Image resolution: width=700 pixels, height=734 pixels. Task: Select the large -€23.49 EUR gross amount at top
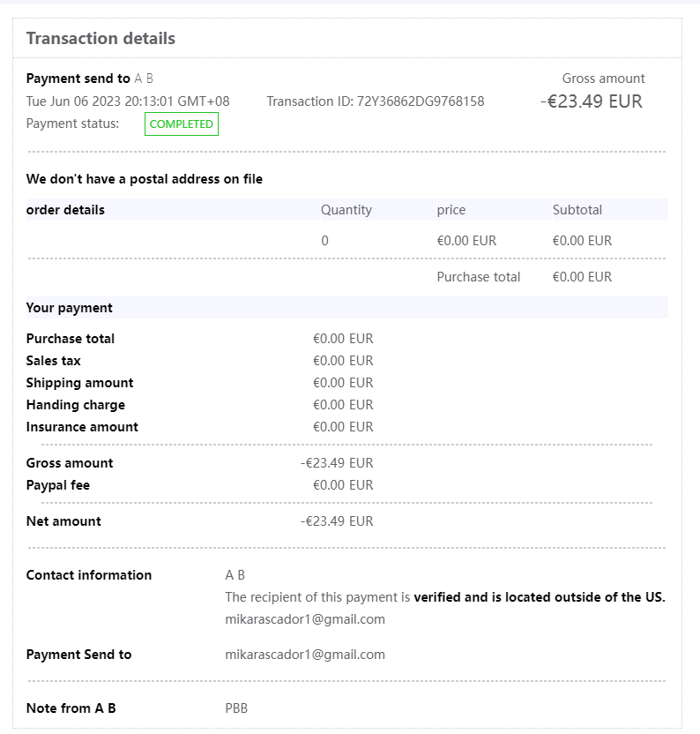(x=592, y=101)
